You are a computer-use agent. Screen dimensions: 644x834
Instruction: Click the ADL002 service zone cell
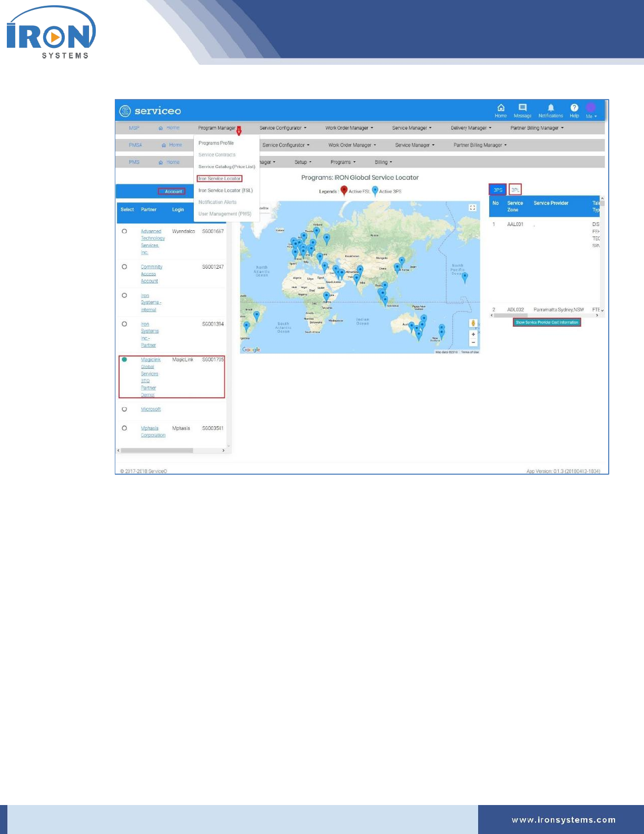[516, 310]
